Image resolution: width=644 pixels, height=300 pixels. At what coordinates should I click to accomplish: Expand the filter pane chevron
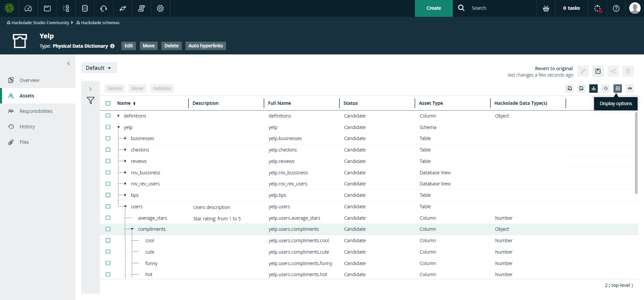[x=91, y=89]
